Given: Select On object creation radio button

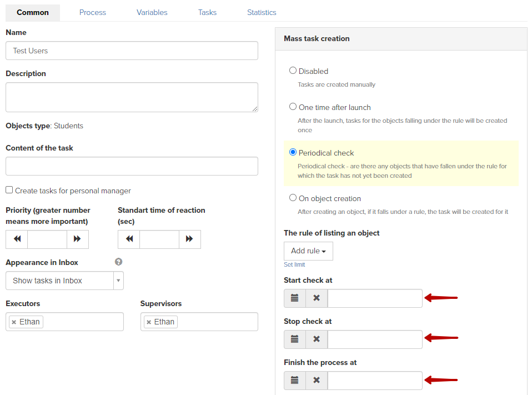Looking at the screenshot, I should tap(293, 198).
